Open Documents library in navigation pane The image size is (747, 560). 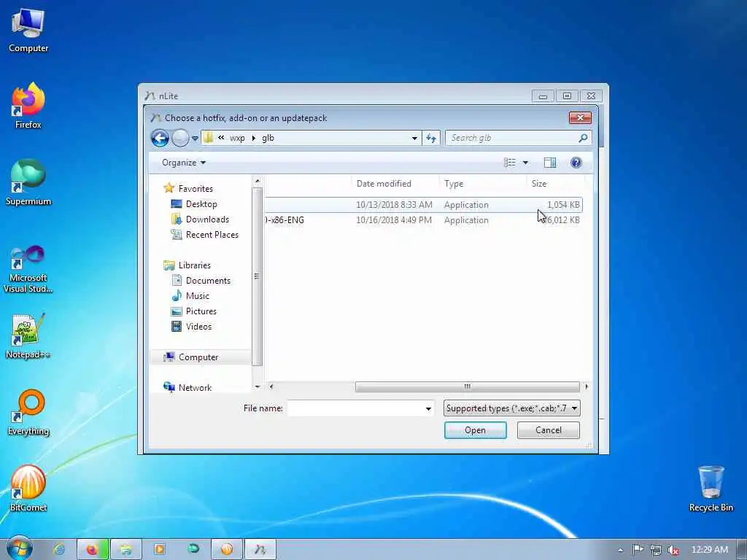click(x=208, y=281)
